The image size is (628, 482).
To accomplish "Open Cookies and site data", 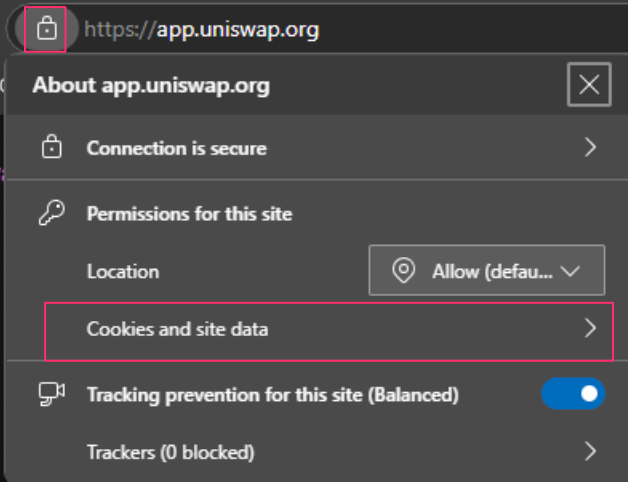I will pyautogui.click(x=178, y=328).
